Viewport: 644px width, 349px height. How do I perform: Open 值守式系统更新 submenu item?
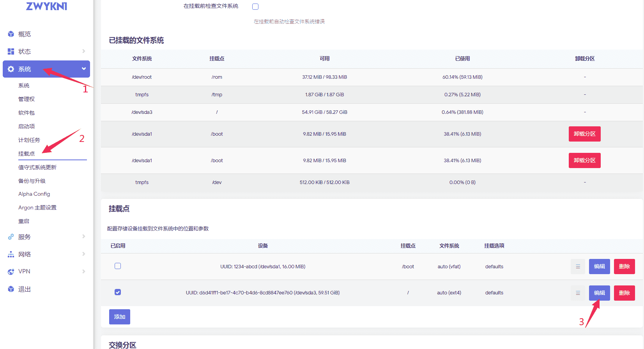[37, 167]
